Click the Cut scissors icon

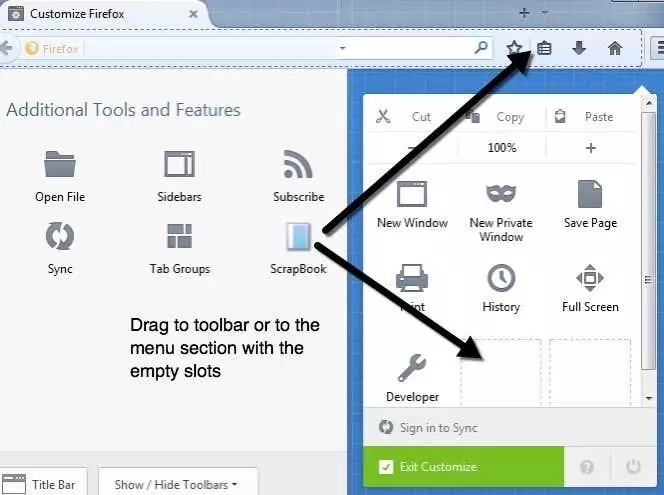point(383,116)
